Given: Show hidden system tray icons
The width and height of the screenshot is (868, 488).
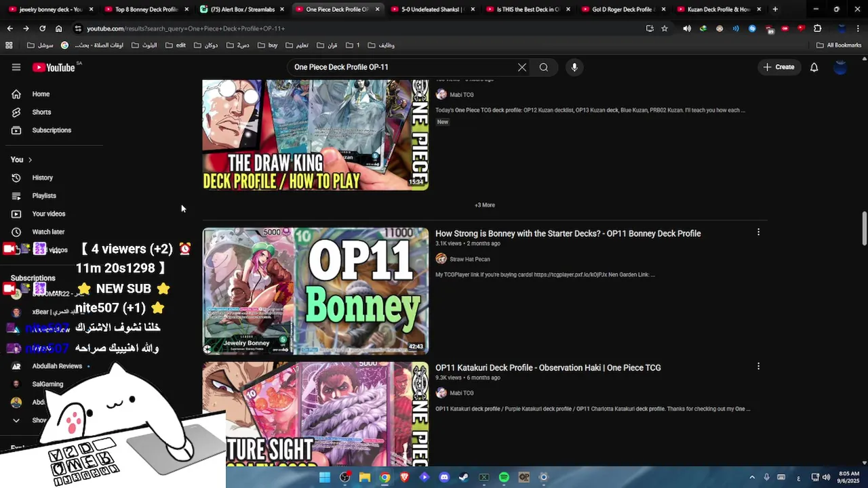Looking at the screenshot, I should 752,477.
